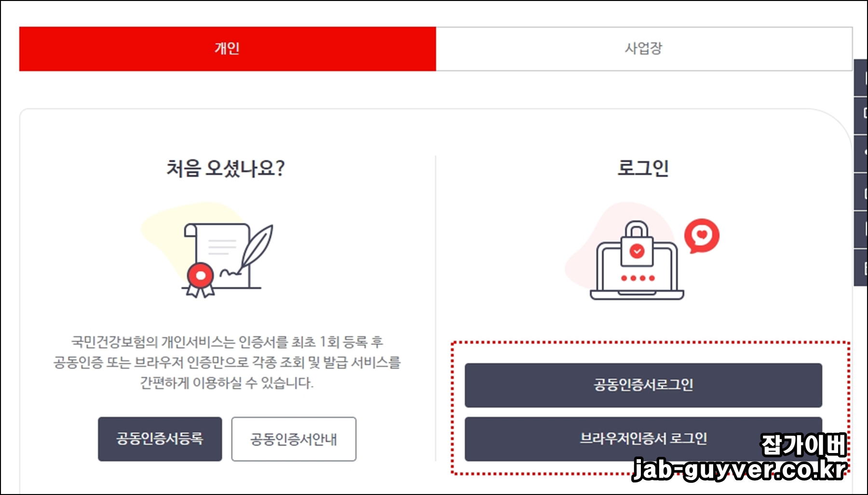The image size is (868, 495).
Task: Click the red password dots on the laptop screen
Action: coord(637,278)
